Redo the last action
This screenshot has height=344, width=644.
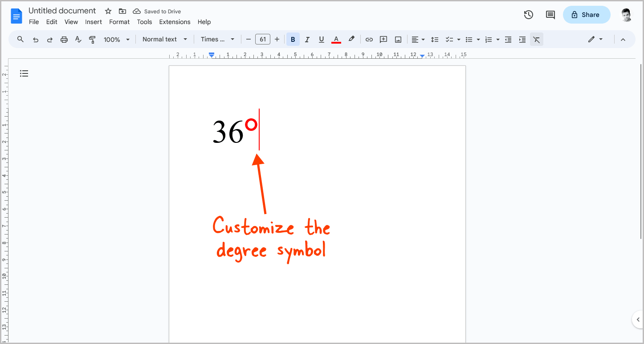(49, 39)
